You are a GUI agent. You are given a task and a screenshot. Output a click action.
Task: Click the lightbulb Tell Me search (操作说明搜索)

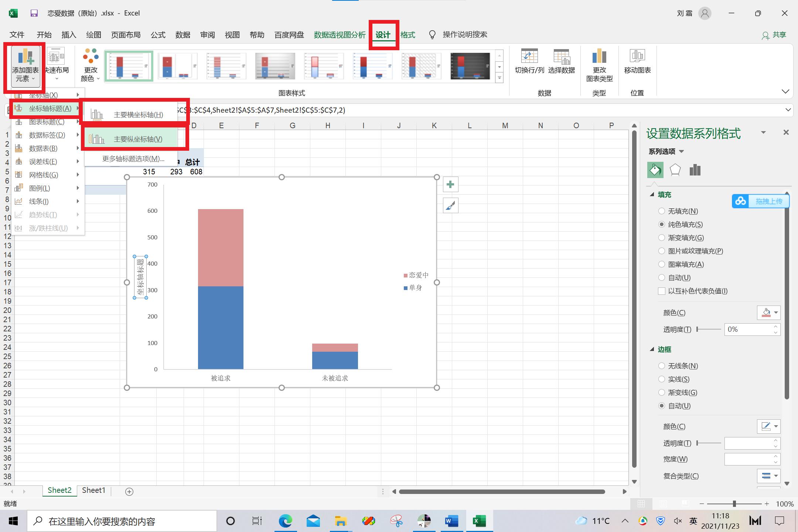click(x=458, y=35)
